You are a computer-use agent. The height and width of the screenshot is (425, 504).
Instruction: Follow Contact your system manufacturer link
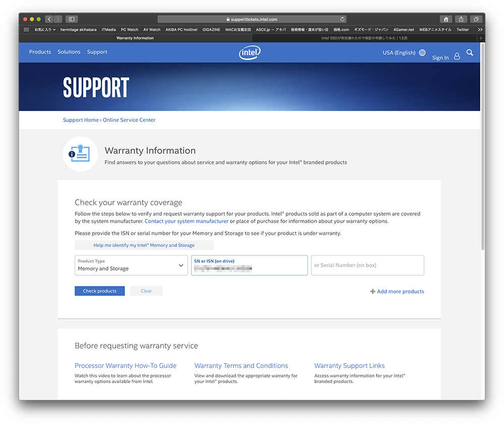186,221
